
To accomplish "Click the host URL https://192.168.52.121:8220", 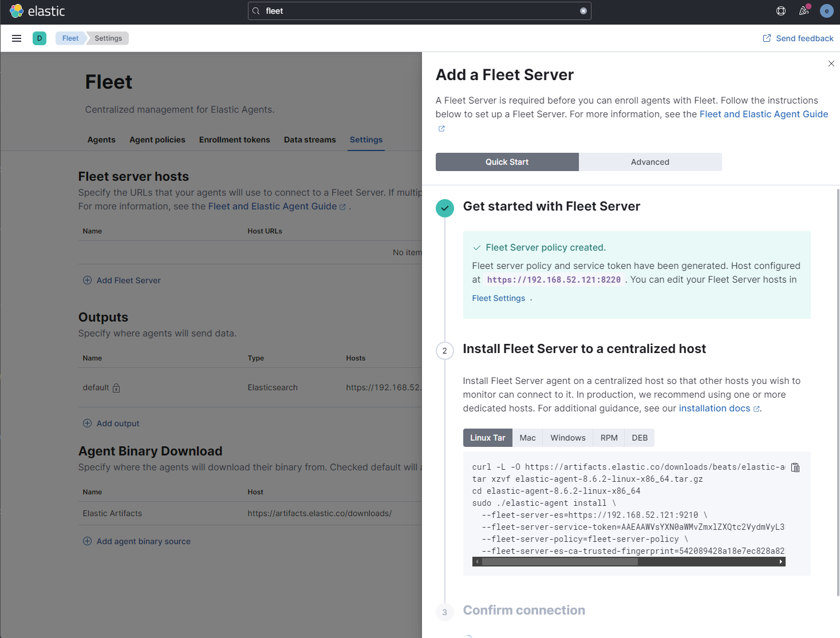I will point(554,280).
